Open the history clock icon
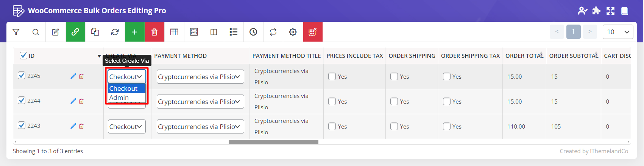644x166 pixels. pos(253,32)
